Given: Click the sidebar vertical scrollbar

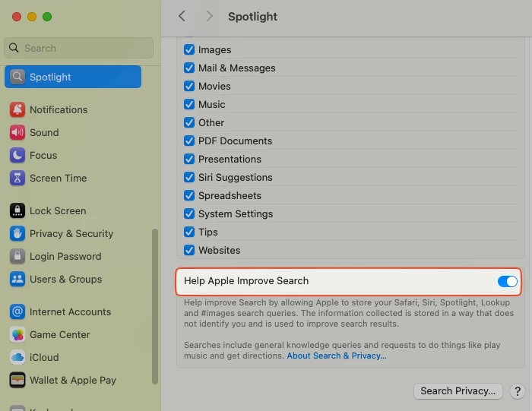Looking at the screenshot, I should 155,307.
